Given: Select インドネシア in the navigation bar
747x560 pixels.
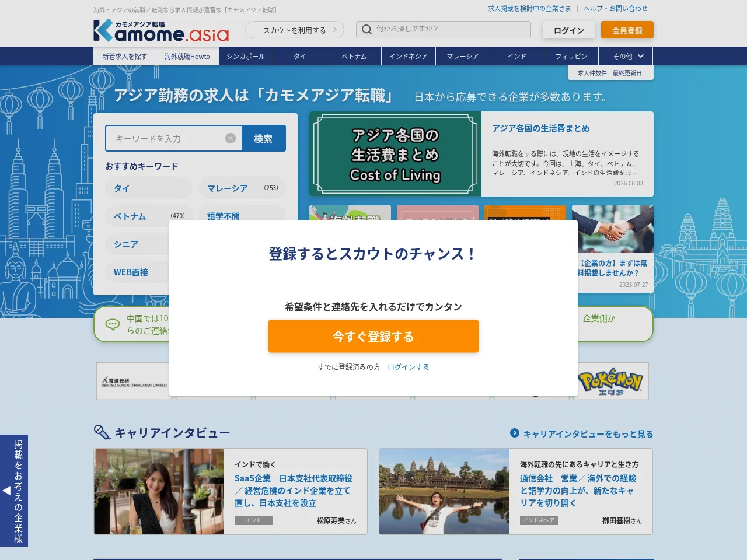Looking at the screenshot, I should [409, 56].
